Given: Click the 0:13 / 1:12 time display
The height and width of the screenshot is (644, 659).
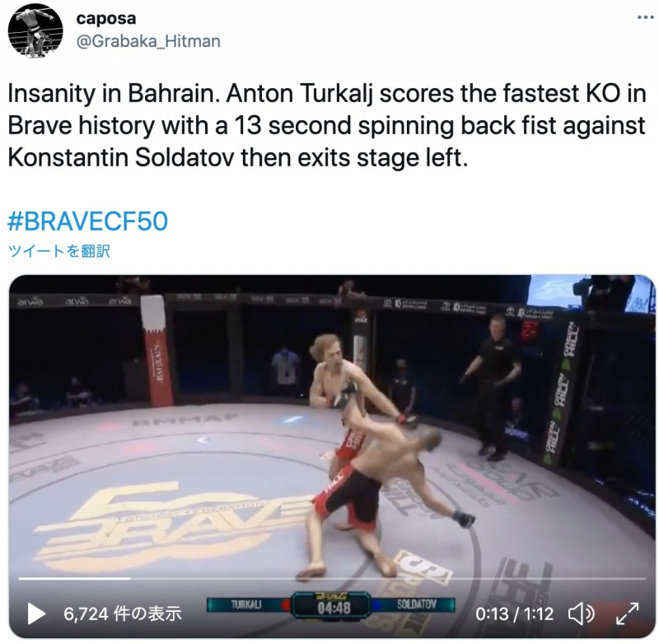Looking at the screenshot, I should tap(514, 614).
